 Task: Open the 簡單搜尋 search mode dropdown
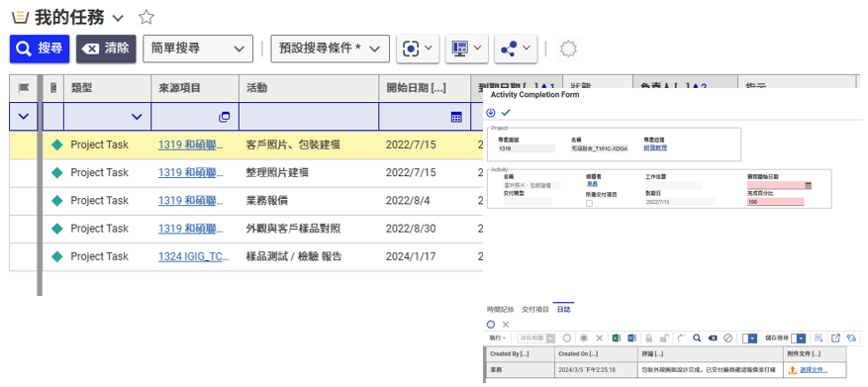tap(198, 48)
